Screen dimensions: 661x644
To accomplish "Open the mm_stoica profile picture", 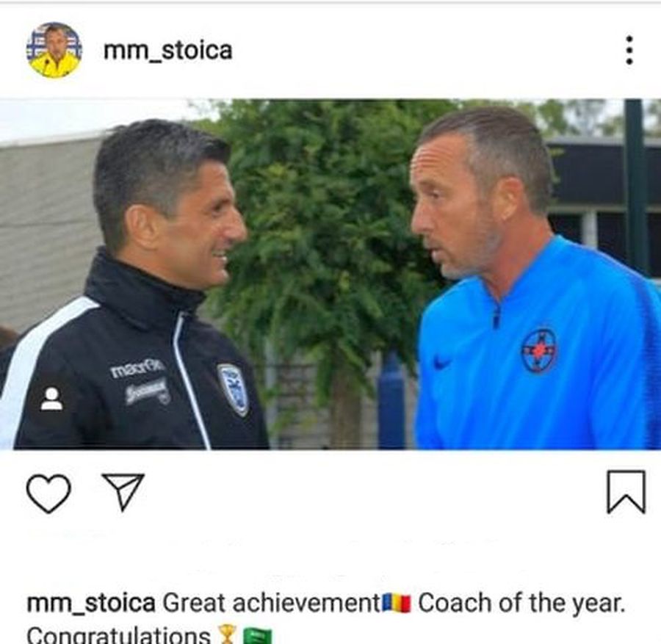I will click(54, 50).
